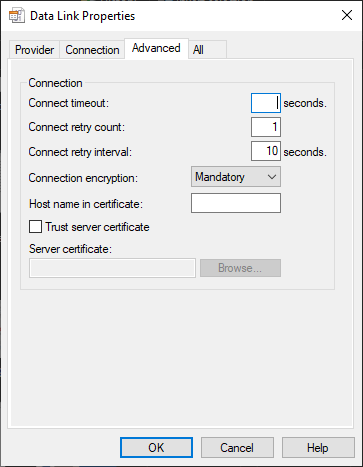Click the 'Connect timeout:' label
Viewport: 363px width, 467px height.
coord(69,103)
